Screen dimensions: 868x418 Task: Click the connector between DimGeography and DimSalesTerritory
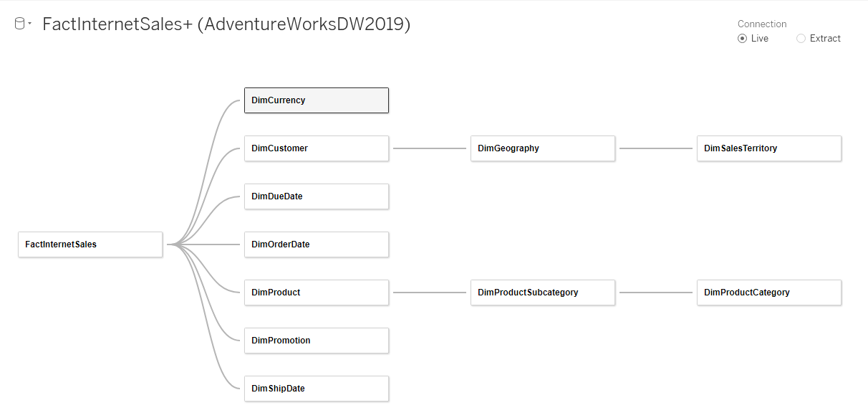(656, 148)
